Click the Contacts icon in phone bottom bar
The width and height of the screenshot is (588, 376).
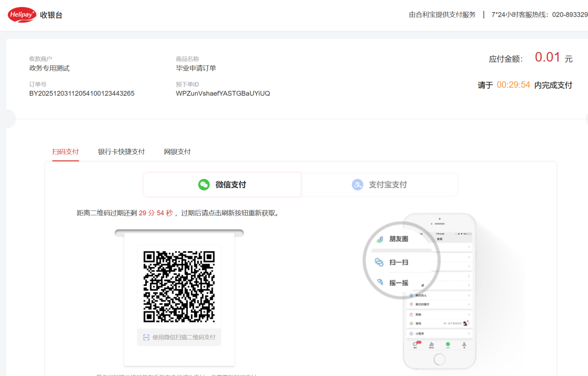pyautogui.click(x=431, y=344)
